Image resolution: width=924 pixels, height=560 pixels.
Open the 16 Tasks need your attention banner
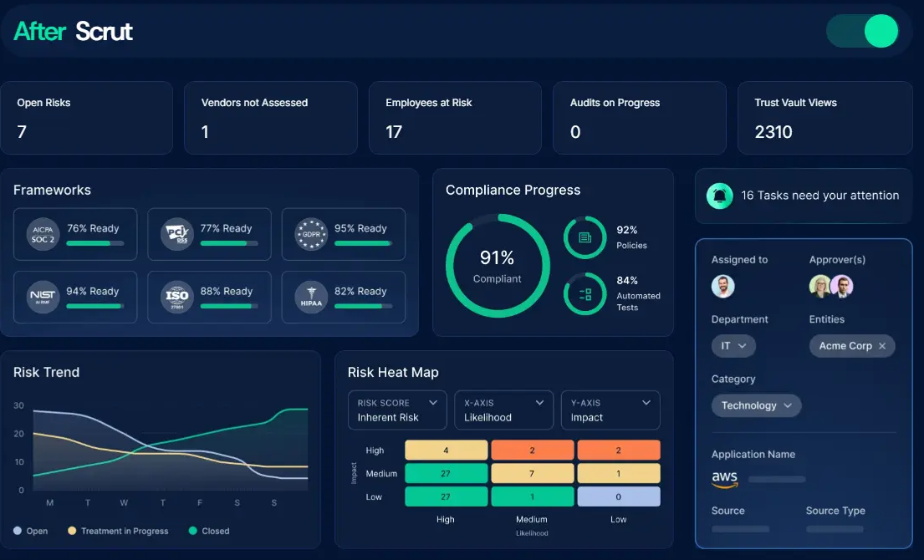pos(802,196)
